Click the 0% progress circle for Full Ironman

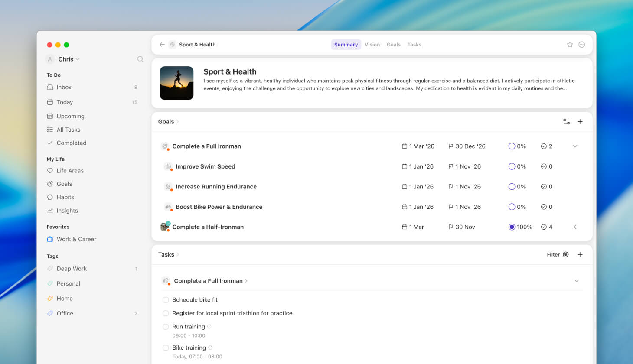coord(512,146)
